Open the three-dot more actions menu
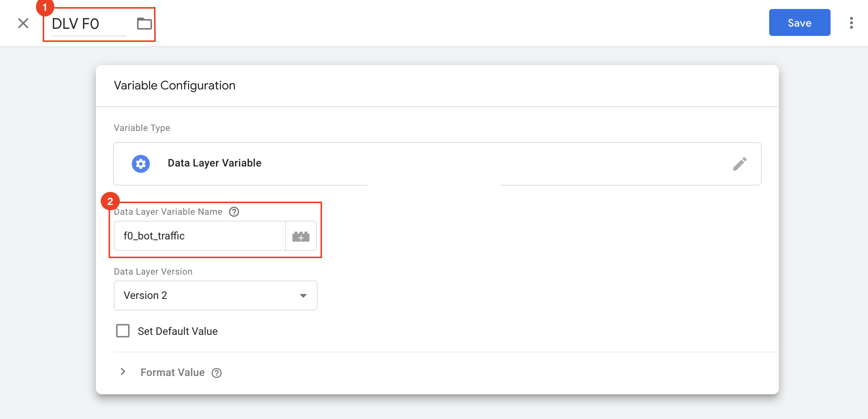This screenshot has height=419, width=868. click(x=851, y=23)
